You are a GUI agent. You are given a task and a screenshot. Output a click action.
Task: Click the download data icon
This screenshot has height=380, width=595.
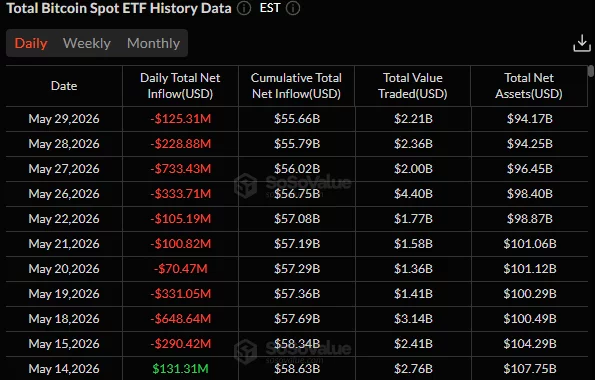[582, 43]
